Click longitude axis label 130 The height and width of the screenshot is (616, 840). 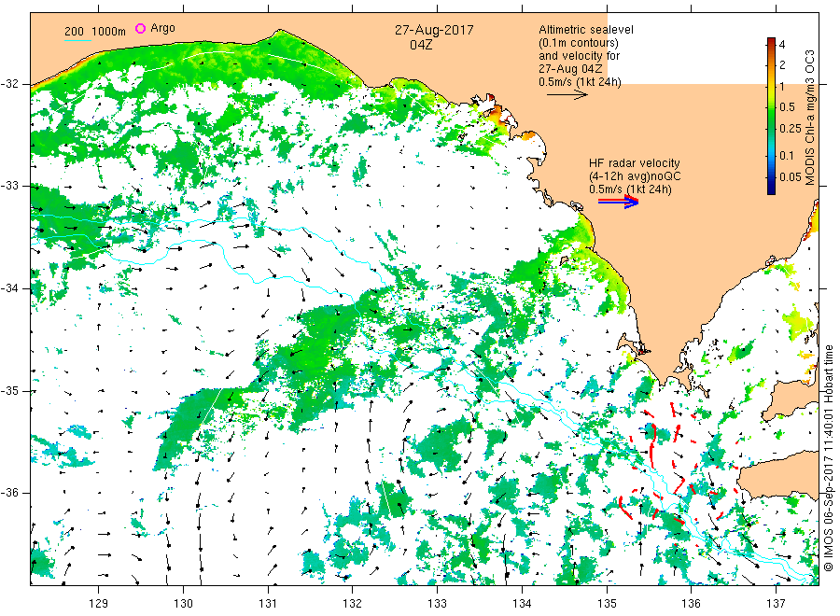(x=183, y=603)
